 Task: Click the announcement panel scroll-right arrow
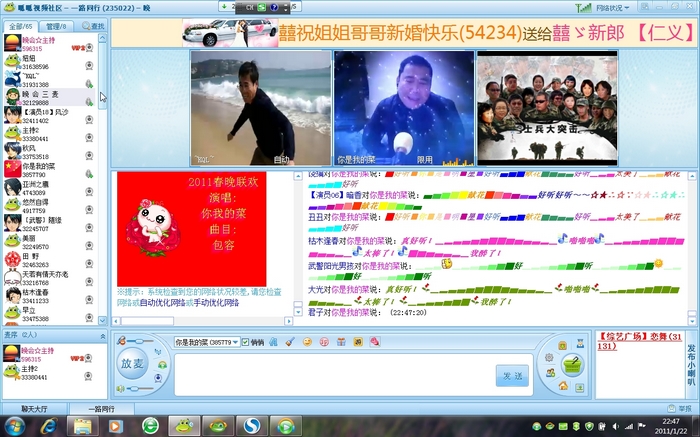point(288,321)
